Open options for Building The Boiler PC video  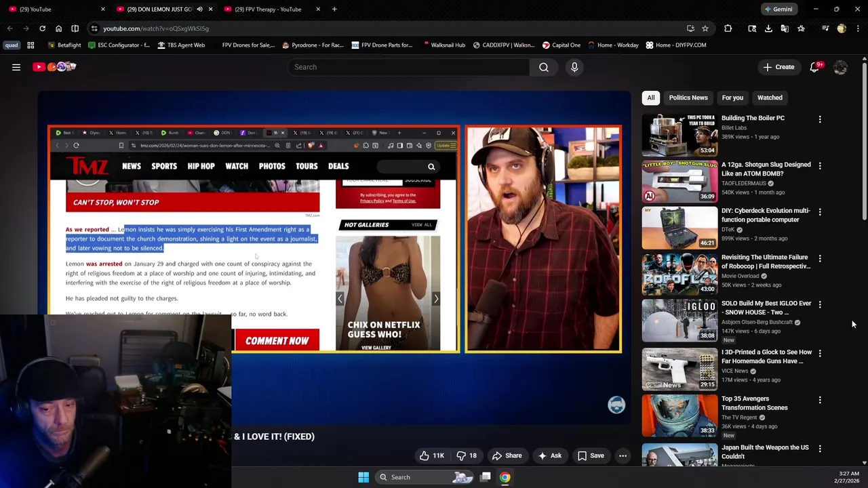[x=820, y=119]
